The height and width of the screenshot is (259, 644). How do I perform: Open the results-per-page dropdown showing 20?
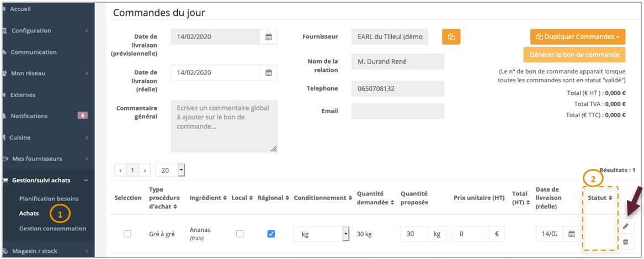(x=170, y=171)
